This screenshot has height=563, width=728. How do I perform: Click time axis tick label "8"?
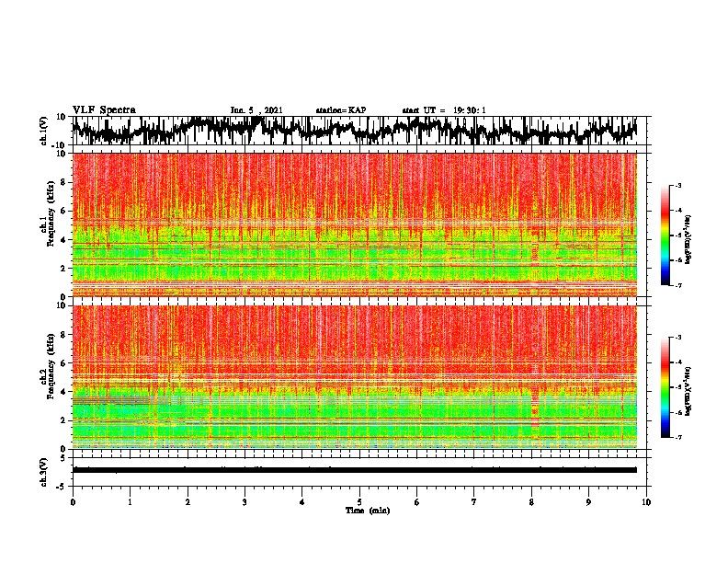click(531, 502)
